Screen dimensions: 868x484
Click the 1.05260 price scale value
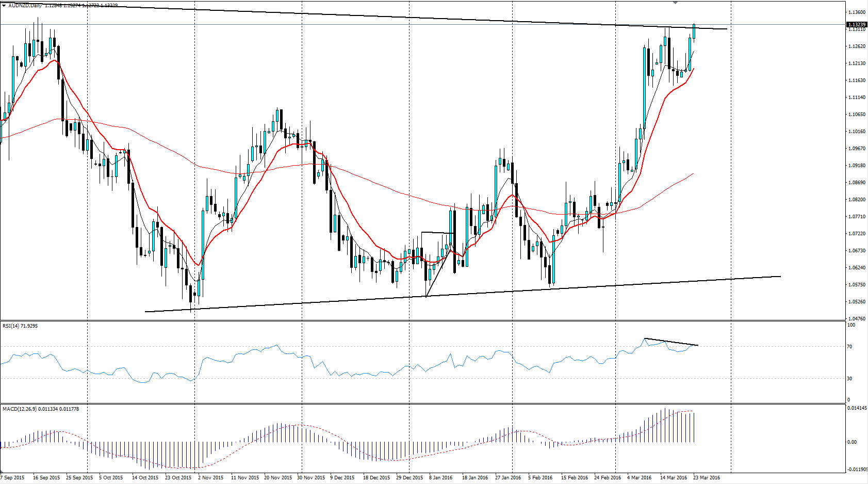click(857, 302)
